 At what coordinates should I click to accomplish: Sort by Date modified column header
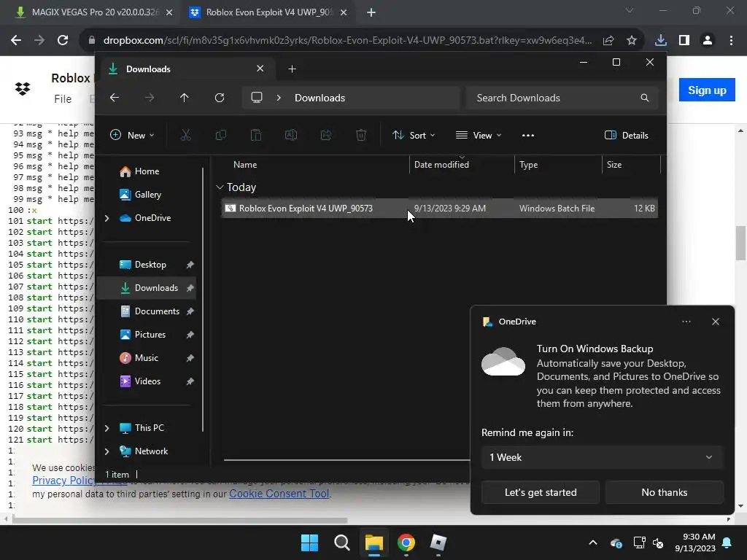[x=441, y=165]
